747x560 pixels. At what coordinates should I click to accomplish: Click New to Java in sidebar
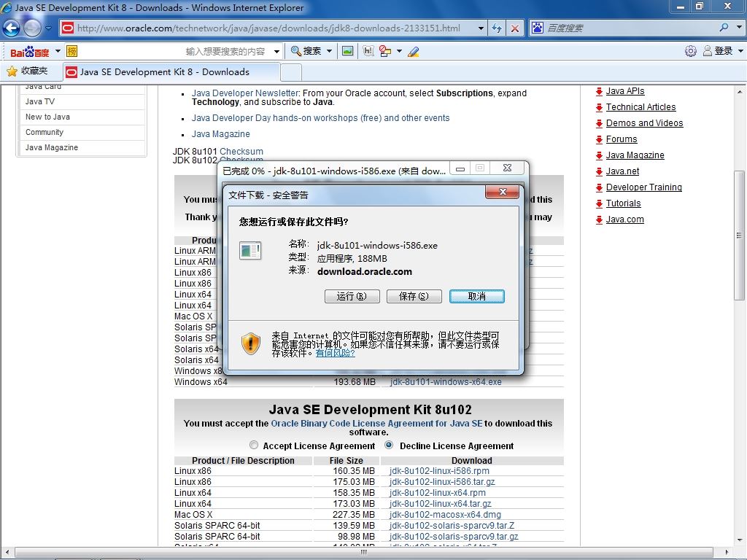47,117
